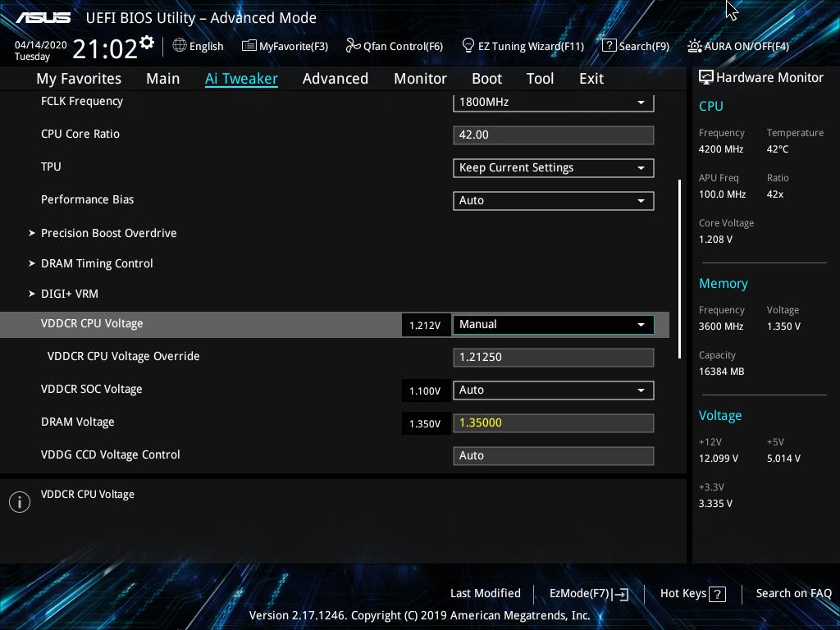The height and width of the screenshot is (630, 840).
Task: Click the 12.099 V reading
Action: click(x=719, y=459)
